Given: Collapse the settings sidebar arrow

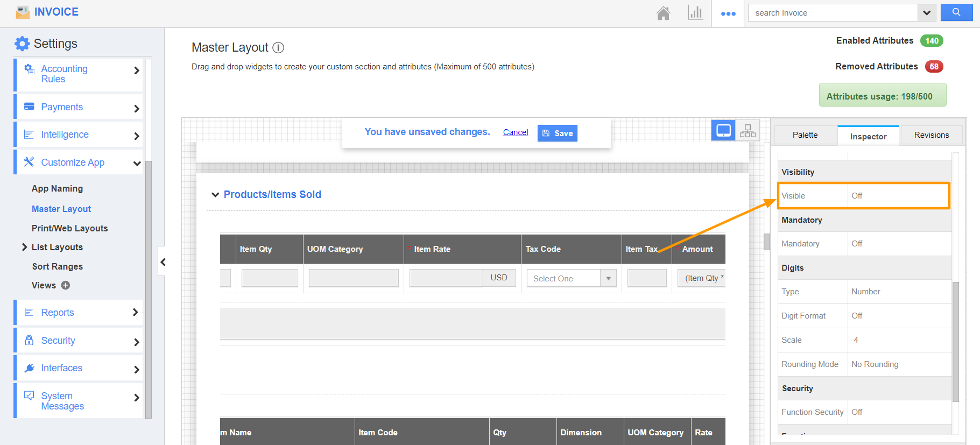Looking at the screenshot, I should (x=163, y=262).
